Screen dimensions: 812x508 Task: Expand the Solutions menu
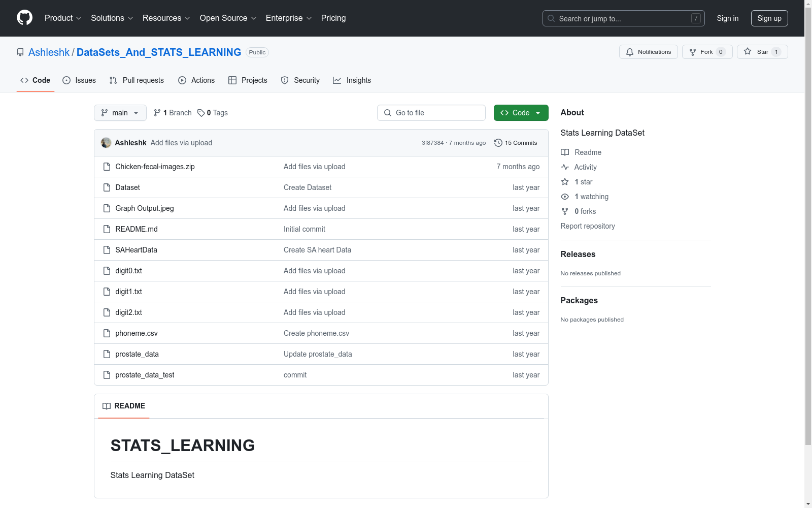[x=112, y=18]
